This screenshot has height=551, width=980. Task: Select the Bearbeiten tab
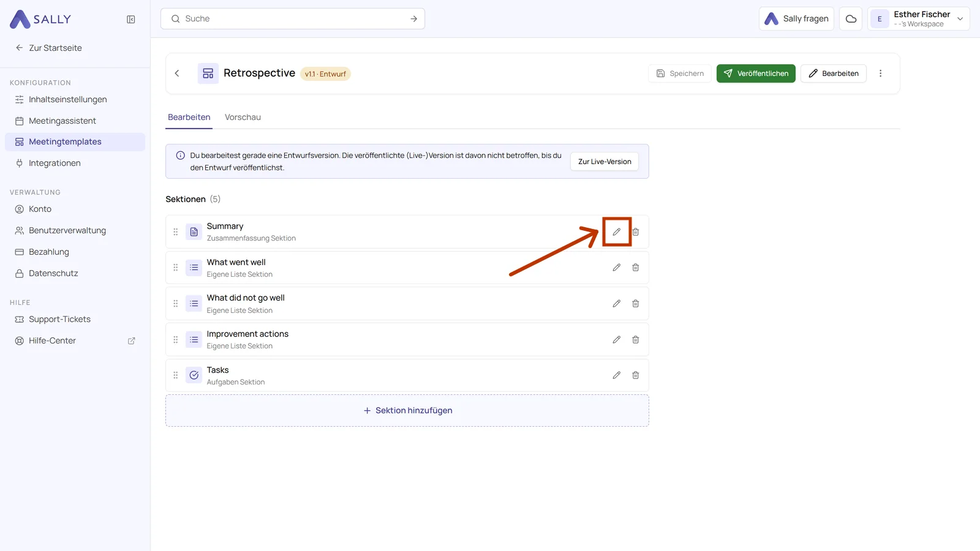pos(189,117)
